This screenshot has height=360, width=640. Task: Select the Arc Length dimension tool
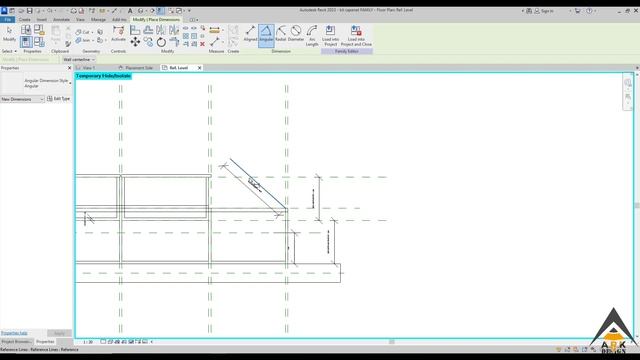[x=312, y=36]
